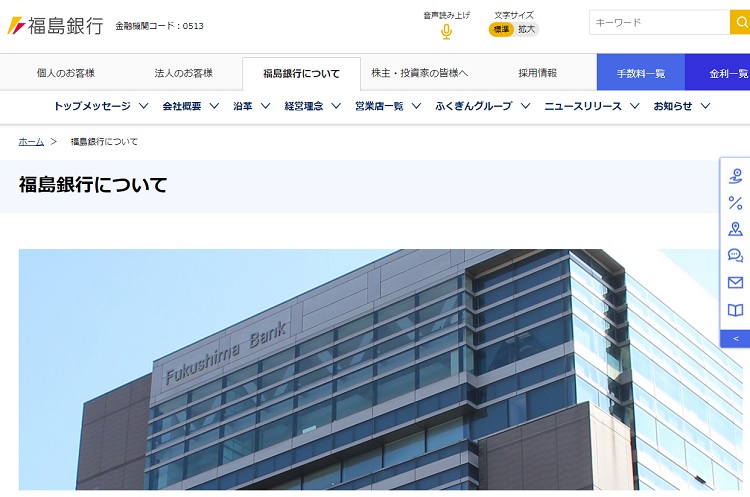Collapse the side panel with the arrow button
The image size is (750, 497).
(735, 339)
